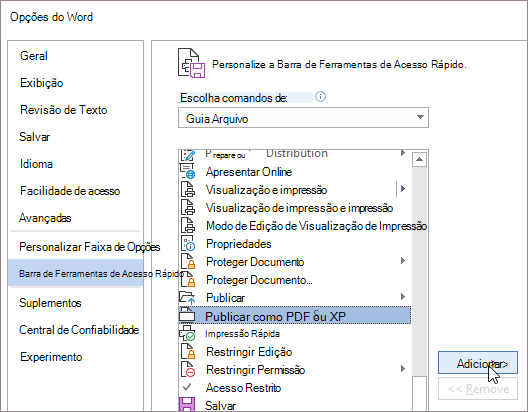This screenshot has width=528, height=412.
Task: Open the Central de Confiabilidade category
Action: pyautogui.click(x=76, y=330)
